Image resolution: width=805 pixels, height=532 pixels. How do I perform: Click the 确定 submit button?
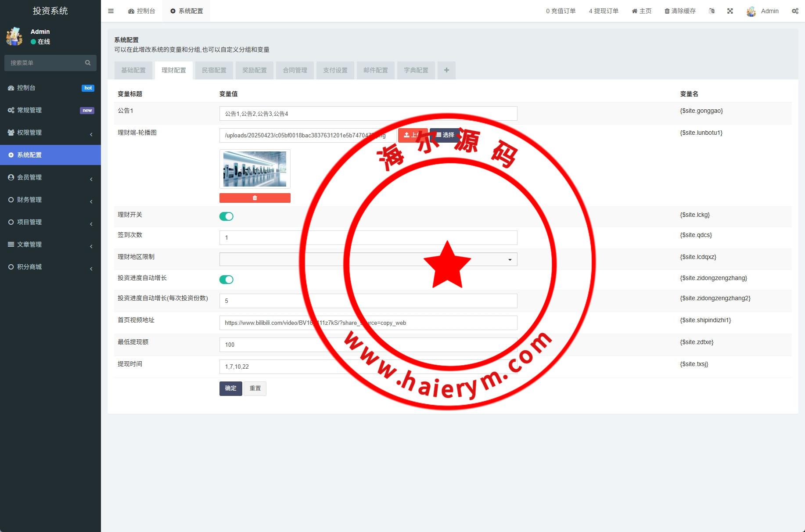point(230,388)
